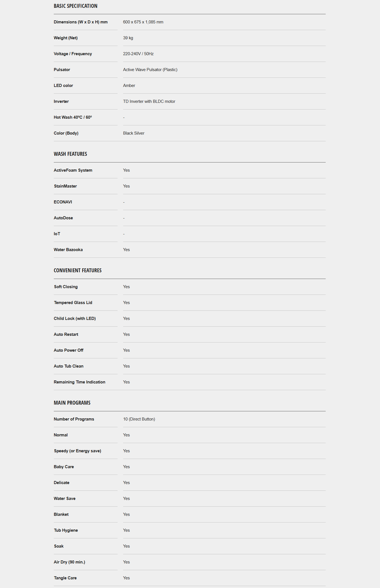The height and width of the screenshot is (588, 380).
Task: Click the LED color Amber value
Action: coord(129,86)
